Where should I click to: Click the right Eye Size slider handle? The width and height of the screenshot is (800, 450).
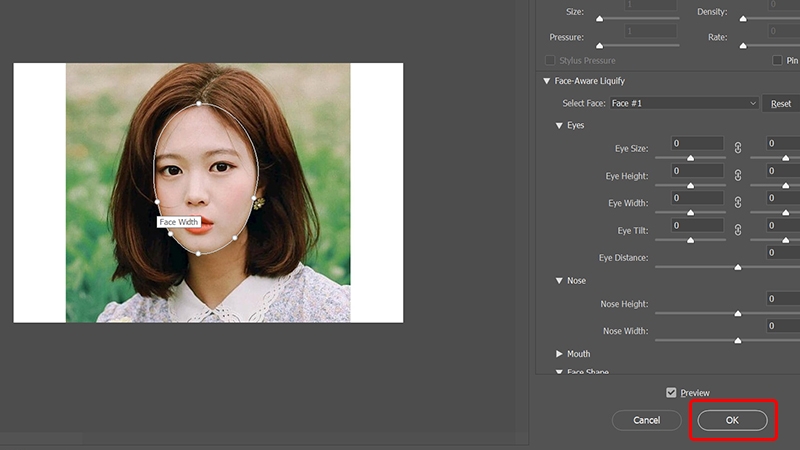tap(786, 158)
